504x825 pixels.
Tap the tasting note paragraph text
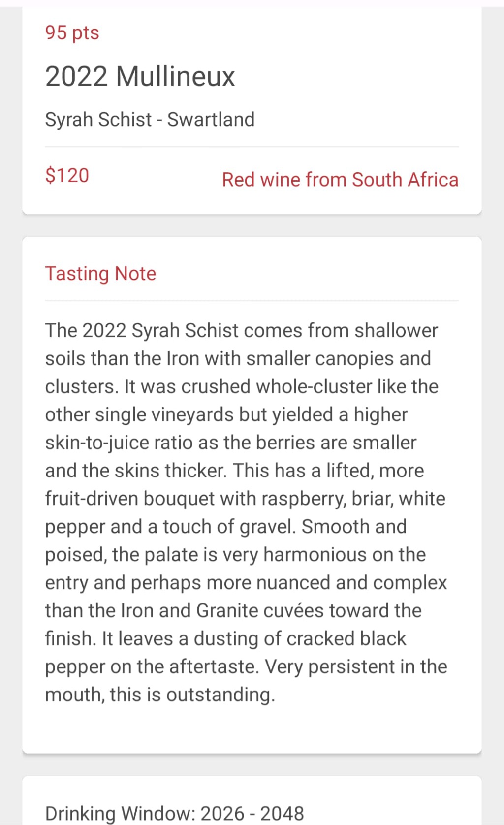246,512
